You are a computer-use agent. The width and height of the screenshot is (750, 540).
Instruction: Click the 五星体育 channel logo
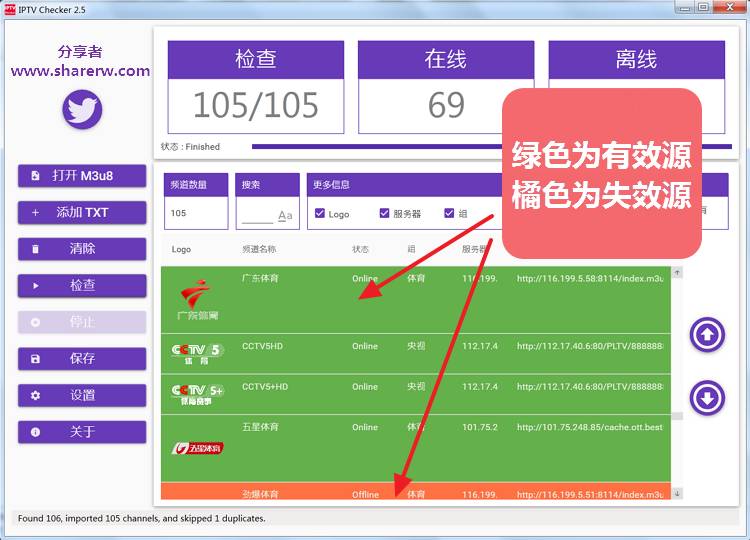click(x=197, y=447)
